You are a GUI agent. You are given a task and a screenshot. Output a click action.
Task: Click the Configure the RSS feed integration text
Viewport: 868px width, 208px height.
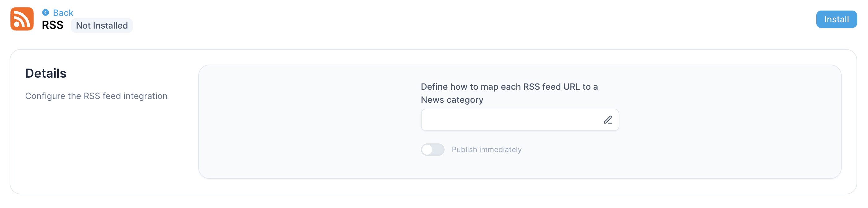(x=96, y=96)
